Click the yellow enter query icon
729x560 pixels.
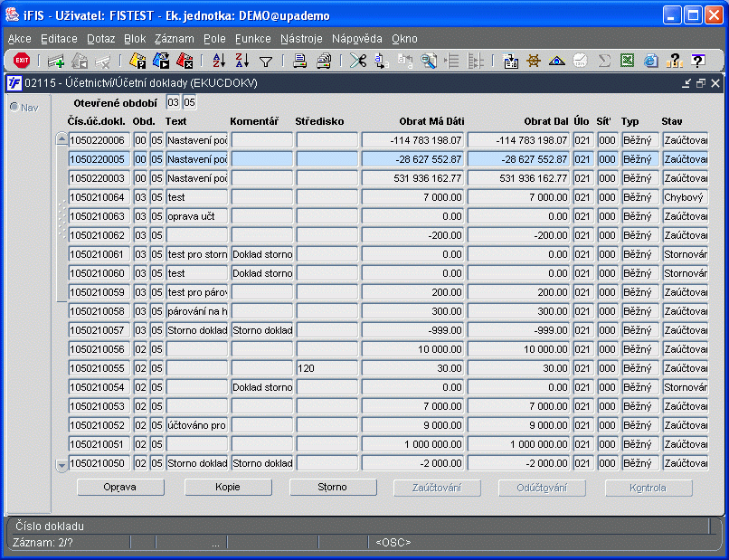click(x=137, y=61)
